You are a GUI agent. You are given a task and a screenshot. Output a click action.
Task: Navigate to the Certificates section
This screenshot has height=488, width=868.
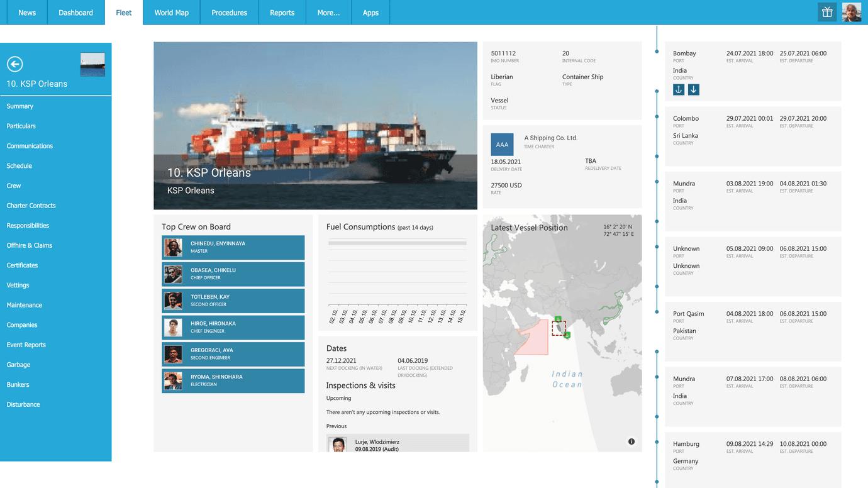tap(23, 265)
